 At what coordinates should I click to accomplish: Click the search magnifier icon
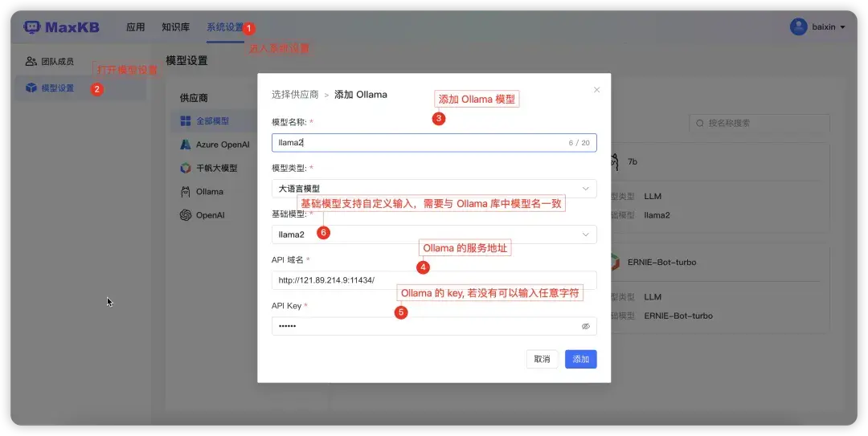[700, 124]
